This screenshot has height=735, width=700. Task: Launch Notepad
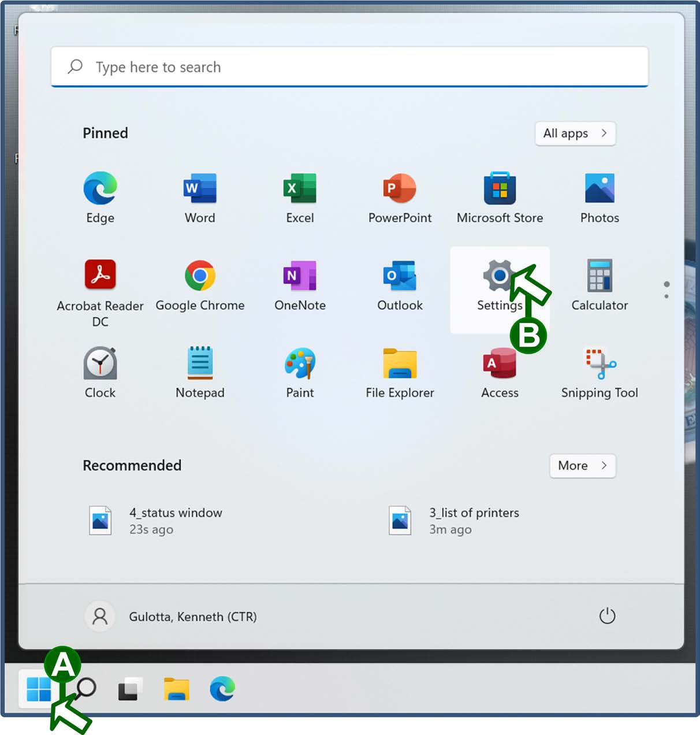200,373
